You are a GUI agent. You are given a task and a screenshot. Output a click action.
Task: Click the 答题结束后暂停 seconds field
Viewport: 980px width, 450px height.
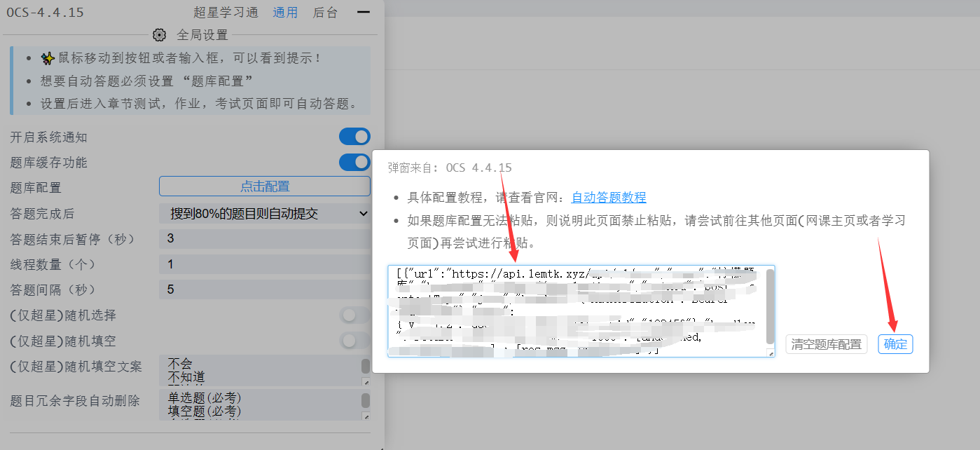point(264,239)
